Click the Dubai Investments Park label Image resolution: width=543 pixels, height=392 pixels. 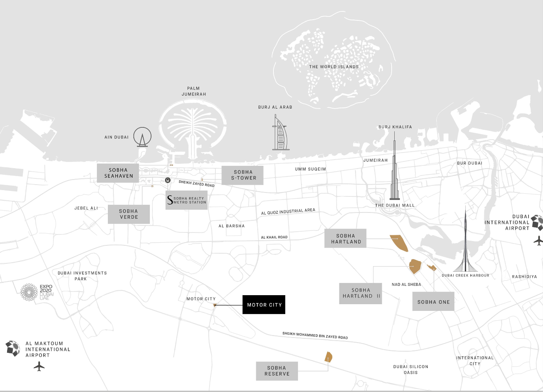(x=82, y=276)
